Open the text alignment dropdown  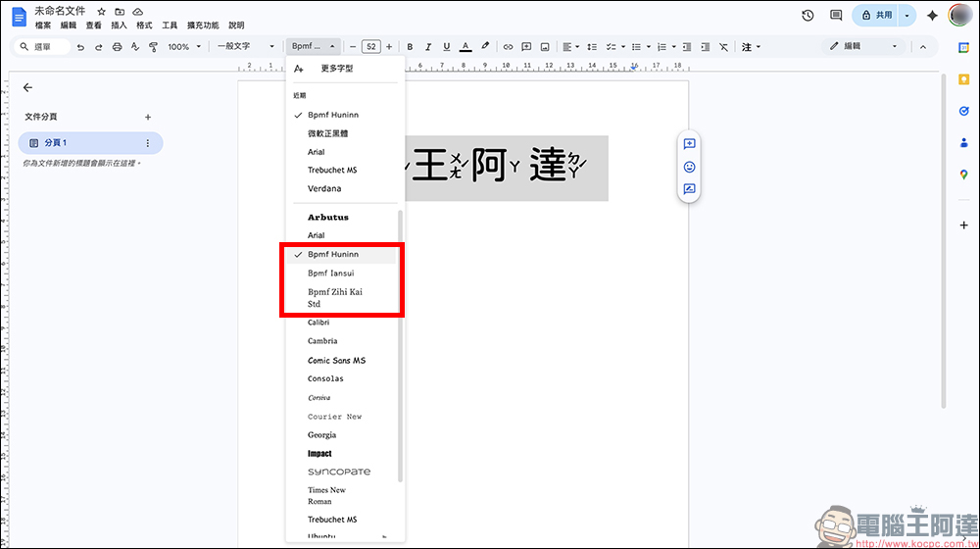(x=570, y=47)
